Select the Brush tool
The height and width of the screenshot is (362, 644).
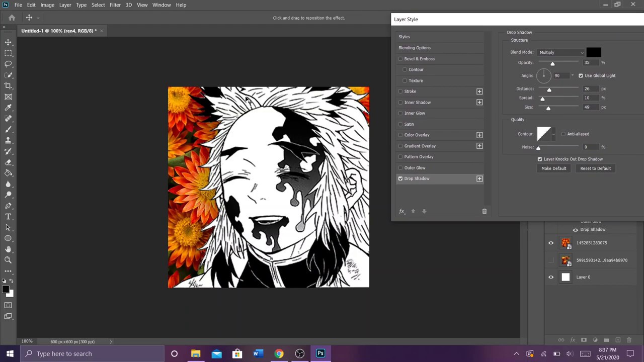tap(8, 129)
